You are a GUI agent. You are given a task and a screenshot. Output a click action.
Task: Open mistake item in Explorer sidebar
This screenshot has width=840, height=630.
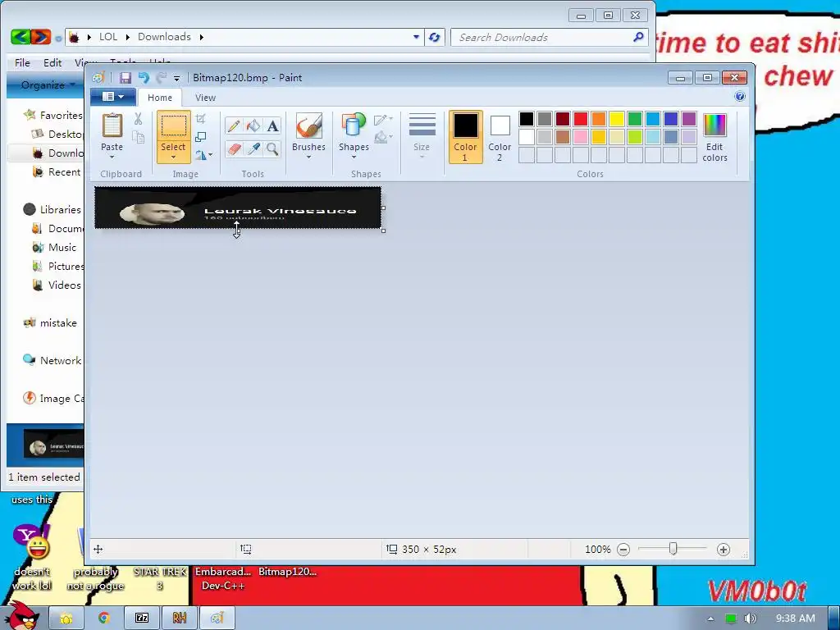[x=58, y=323]
